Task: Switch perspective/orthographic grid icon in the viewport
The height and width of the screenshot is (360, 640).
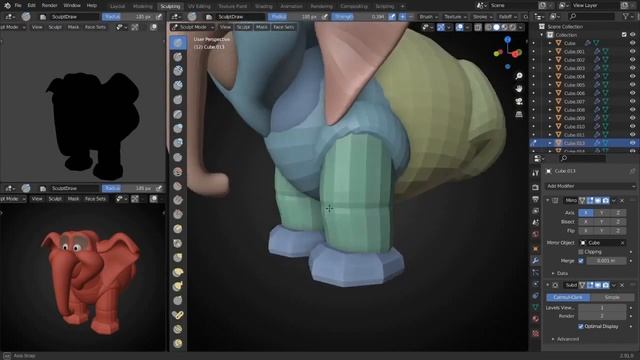Action: pos(519,114)
